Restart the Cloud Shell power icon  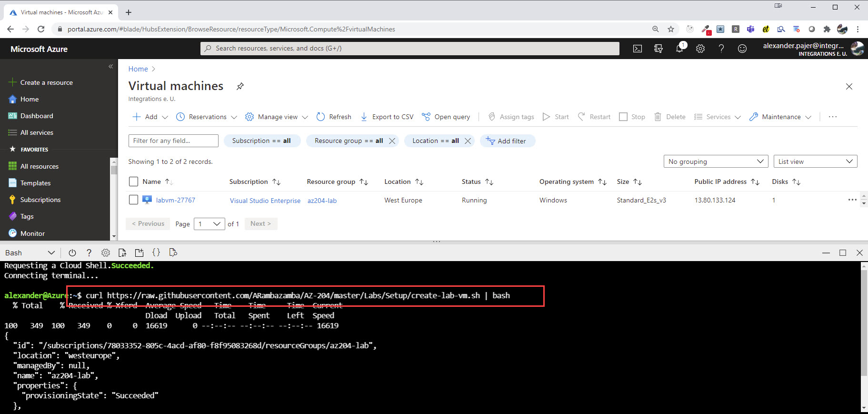click(72, 253)
